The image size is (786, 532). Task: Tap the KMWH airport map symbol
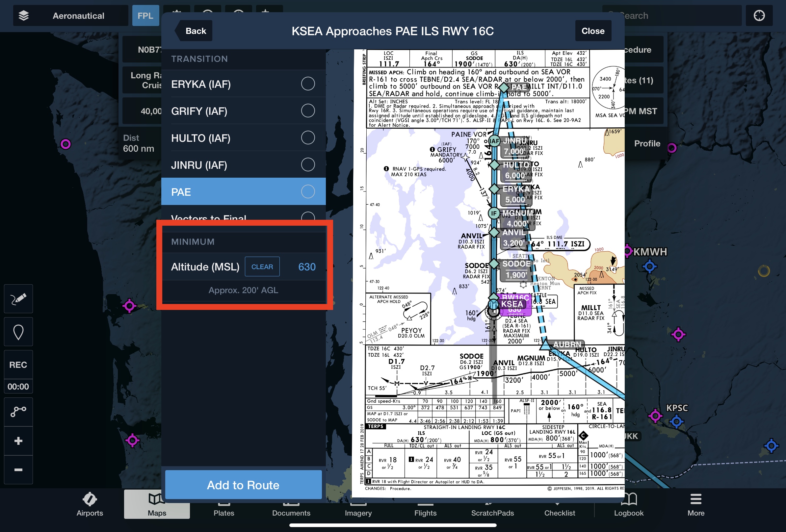coord(628,251)
